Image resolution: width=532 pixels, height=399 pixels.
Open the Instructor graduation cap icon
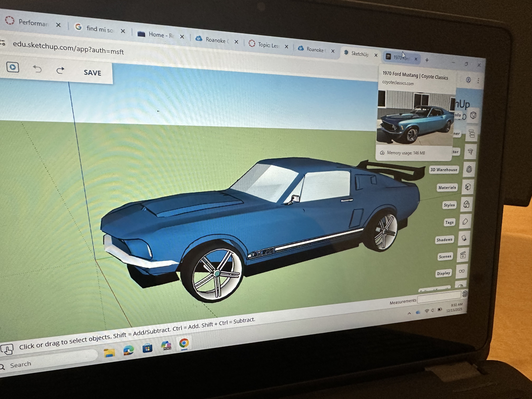pos(470,151)
